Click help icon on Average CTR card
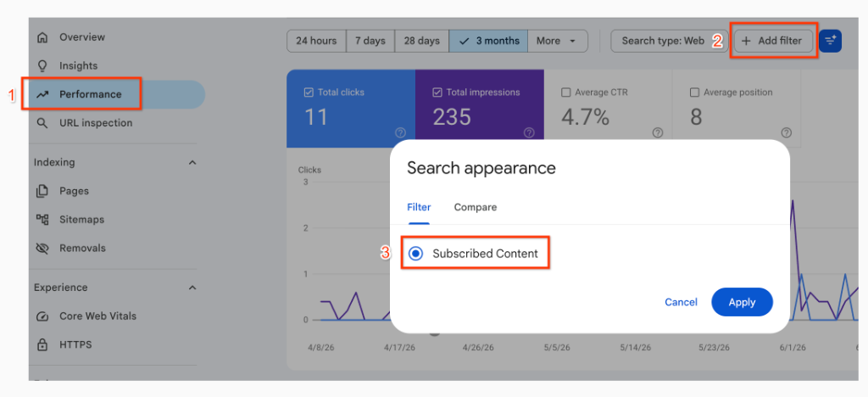The width and height of the screenshot is (868, 397). pos(658,133)
